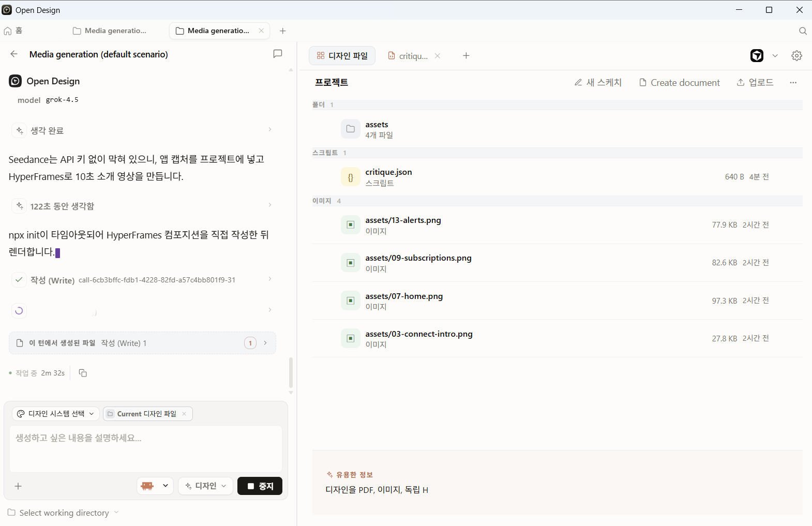The height and width of the screenshot is (526, 812).
Task: Open assets/09-subscriptions.png image
Action: (x=558, y=263)
